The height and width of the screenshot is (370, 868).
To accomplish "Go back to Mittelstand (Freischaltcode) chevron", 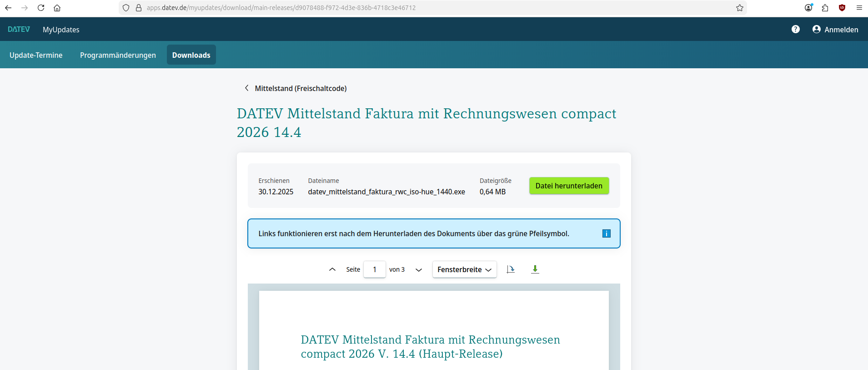I will click(246, 88).
